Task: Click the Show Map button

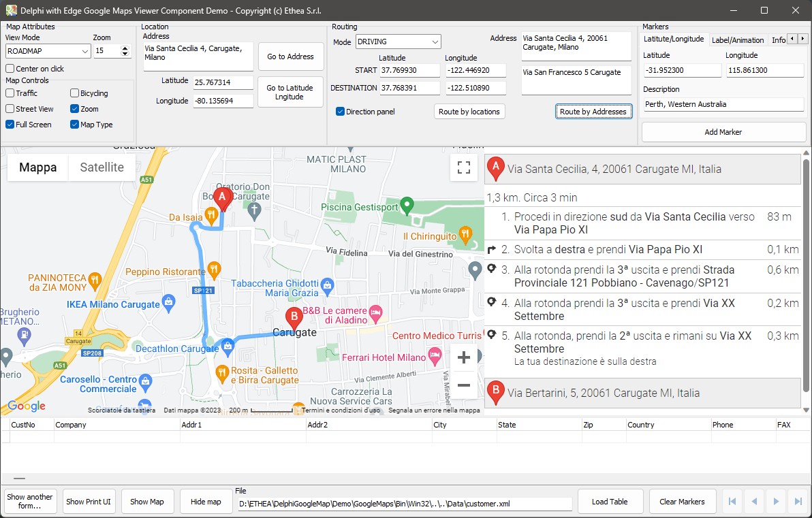Action: [147, 501]
